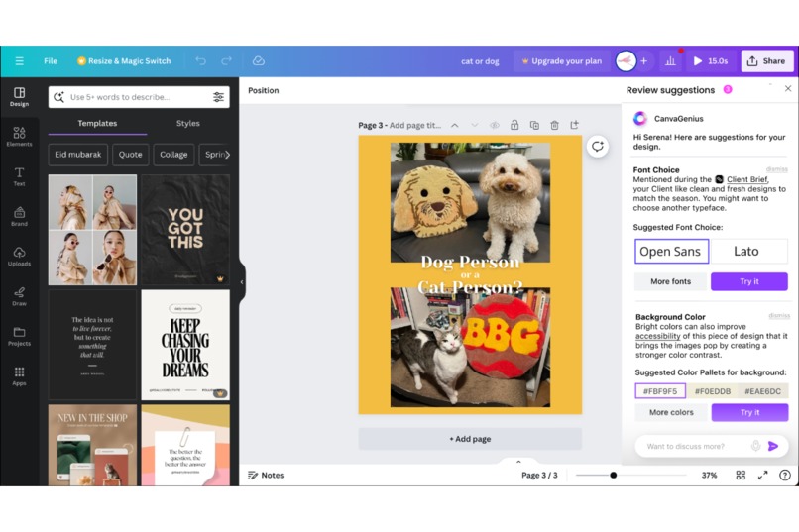Click the canvas refresh comment bubble icon
Image resolution: width=799 pixels, height=532 pixels.
(x=597, y=147)
